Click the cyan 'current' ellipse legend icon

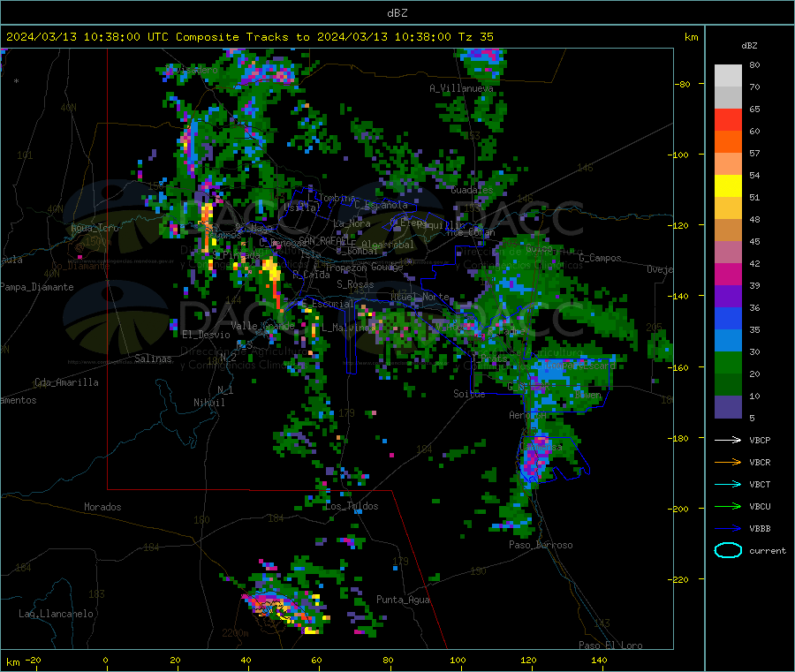pyautogui.click(x=728, y=550)
